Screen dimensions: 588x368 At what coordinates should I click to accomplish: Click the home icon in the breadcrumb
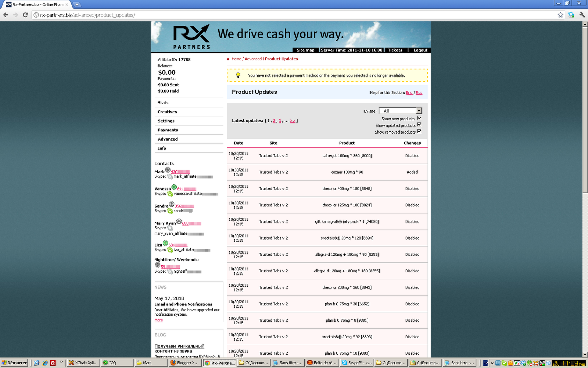[x=228, y=59]
